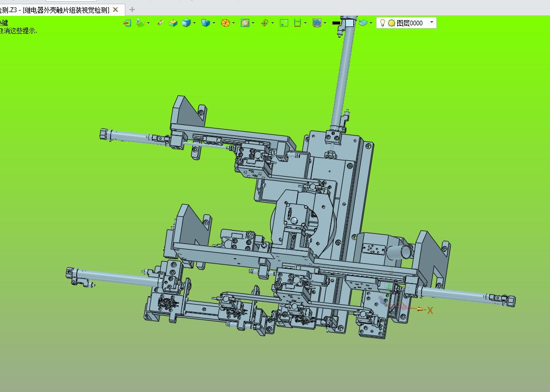The image size is (550, 392).
Task: Open dropdown beside red crosshair target icon
Action: coord(272,23)
